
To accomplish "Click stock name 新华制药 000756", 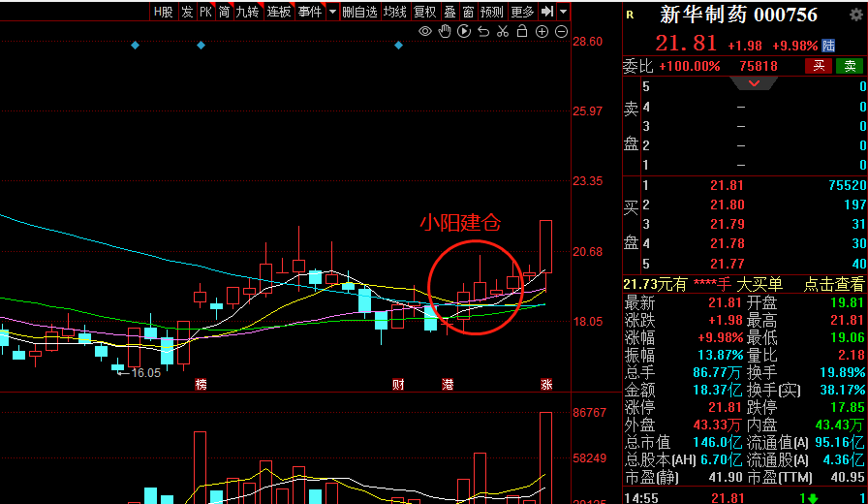I will pos(738,15).
